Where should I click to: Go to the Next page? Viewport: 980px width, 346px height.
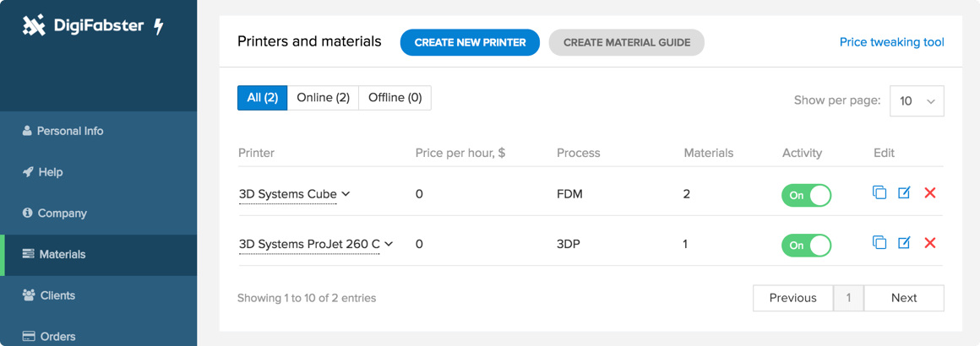(x=903, y=298)
